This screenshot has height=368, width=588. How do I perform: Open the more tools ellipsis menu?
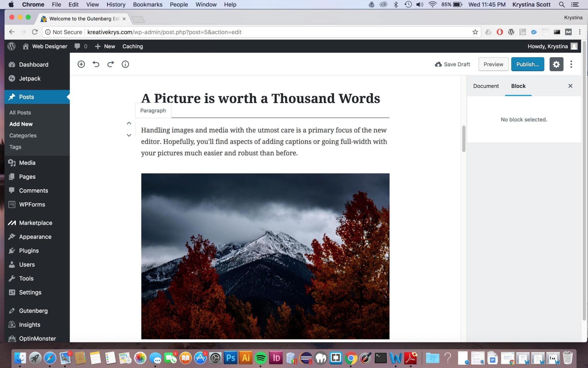(571, 64)
